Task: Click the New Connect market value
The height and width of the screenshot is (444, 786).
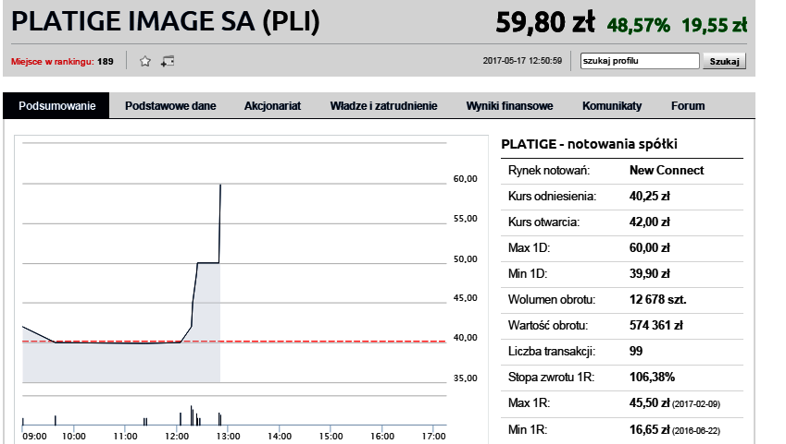Action: click(x=666, y=170)
